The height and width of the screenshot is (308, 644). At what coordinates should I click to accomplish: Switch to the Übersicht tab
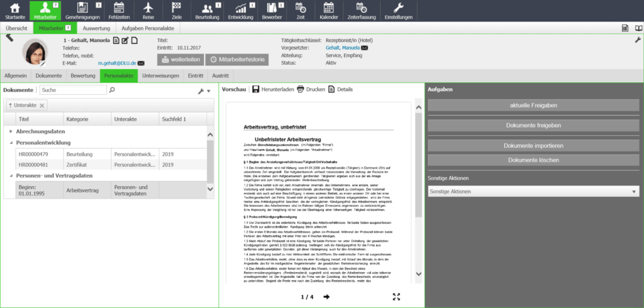click(x=16, y=28)
